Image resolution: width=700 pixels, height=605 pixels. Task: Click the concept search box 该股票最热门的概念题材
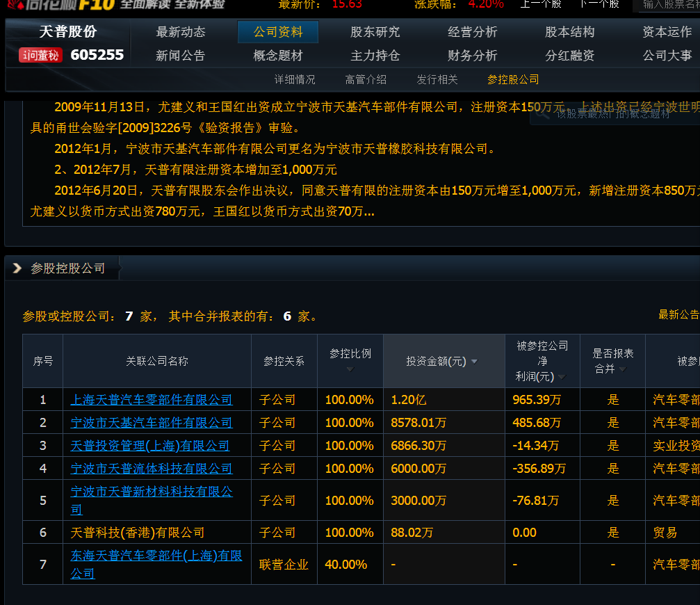pos(614,114)
